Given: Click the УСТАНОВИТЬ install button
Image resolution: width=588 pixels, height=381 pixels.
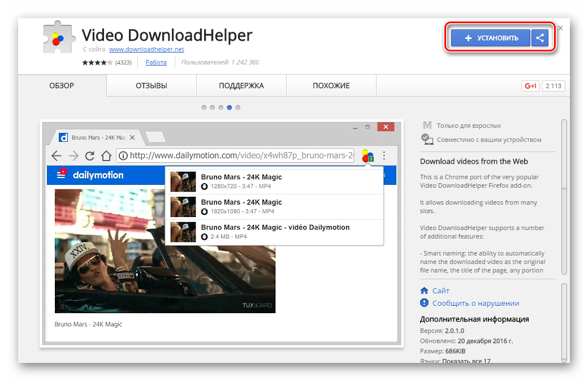Looking at the screenshot, I should coord(490,38).
